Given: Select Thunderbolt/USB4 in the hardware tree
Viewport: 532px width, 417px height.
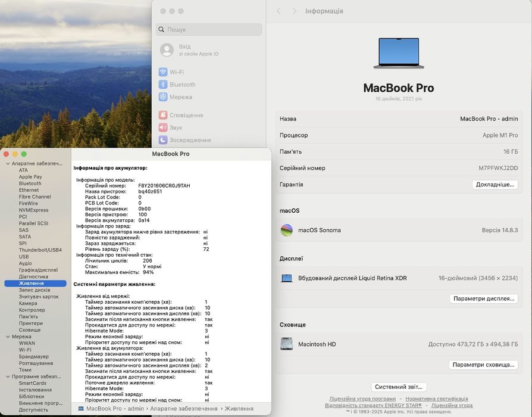Looking at the screenshot, I should [40, 250].
